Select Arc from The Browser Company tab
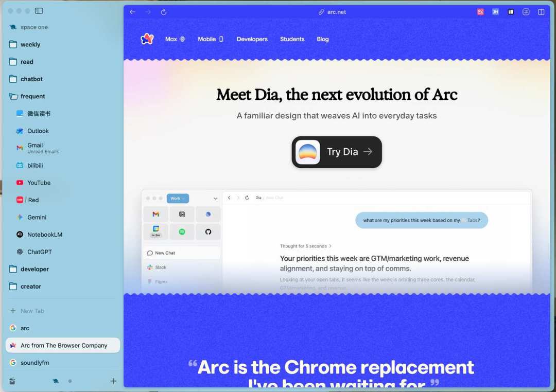This screenshot has width=556, height=392. 63,346
